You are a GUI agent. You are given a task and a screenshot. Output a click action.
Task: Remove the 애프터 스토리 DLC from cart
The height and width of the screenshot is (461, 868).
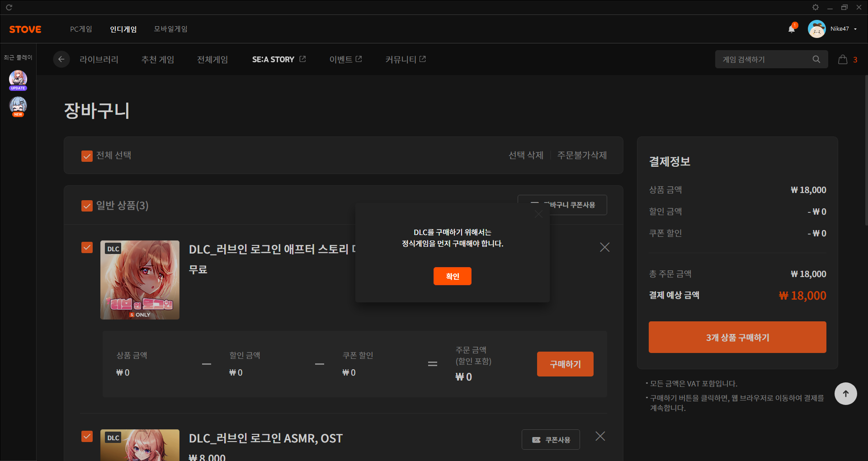pyautogui.click(x=604, y=247)
